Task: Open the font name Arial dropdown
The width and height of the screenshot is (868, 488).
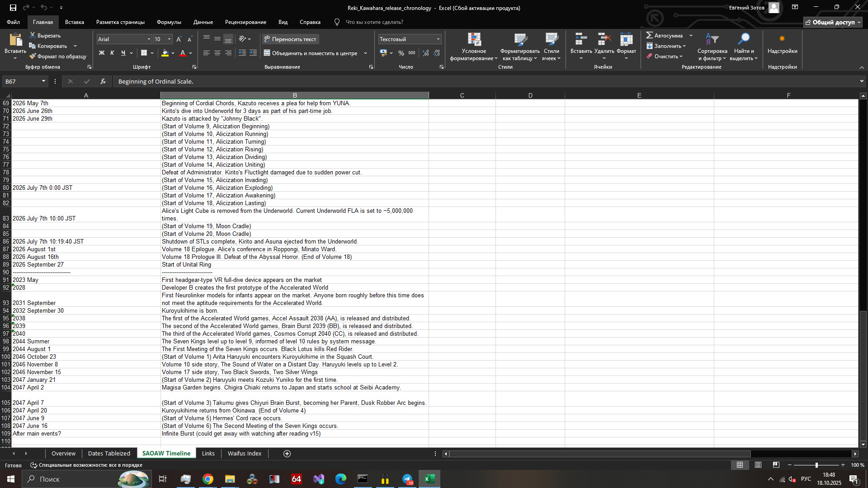Action: pyautogui.click(x=149, y=39)
